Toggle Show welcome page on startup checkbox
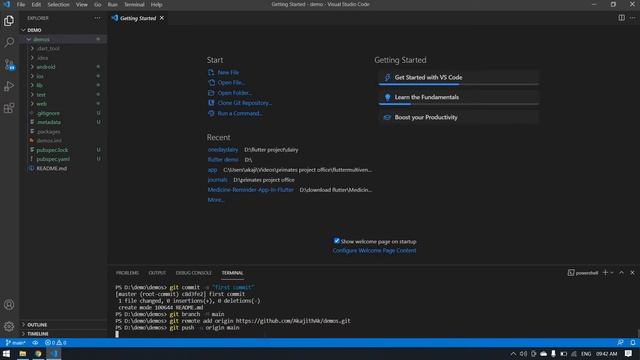Screen dimensions: 640x360 point(336,241)
